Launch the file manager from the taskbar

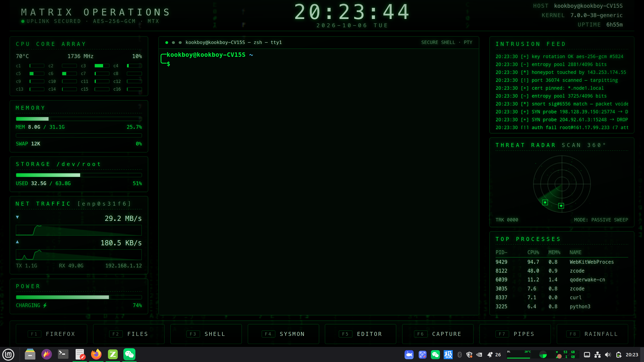[x=30, y=354]
